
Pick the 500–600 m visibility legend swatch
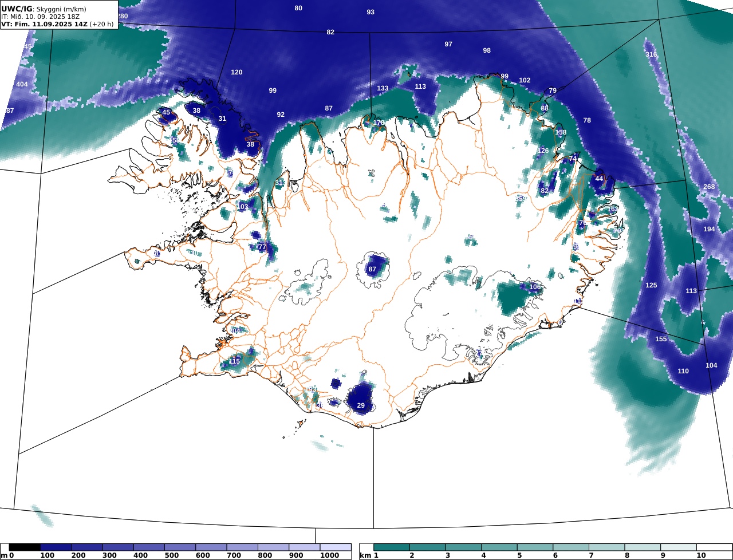pyautogui.click(x=180, y=547)
